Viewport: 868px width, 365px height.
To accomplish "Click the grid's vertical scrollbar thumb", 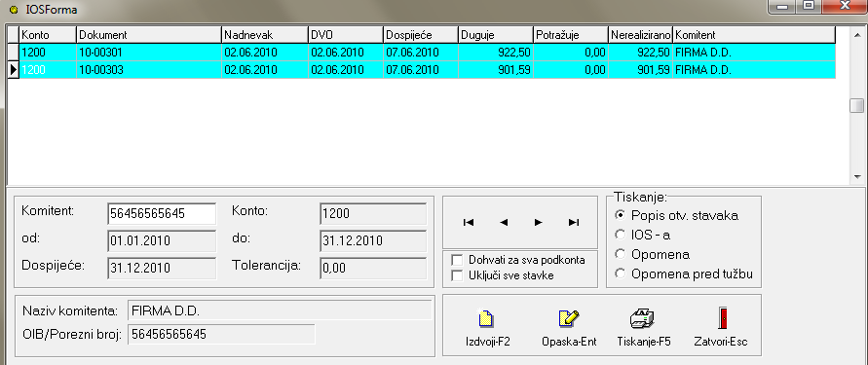I will click(857, 106).
